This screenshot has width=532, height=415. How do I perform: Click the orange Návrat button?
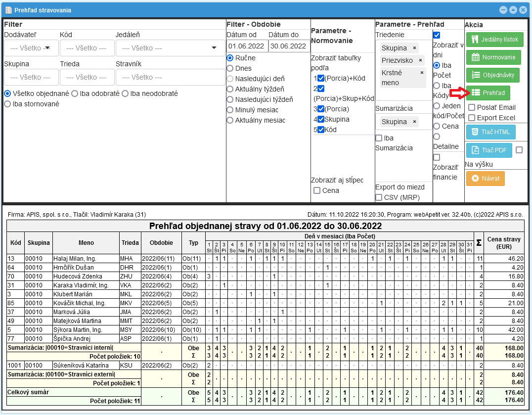[x=485, y=179]
